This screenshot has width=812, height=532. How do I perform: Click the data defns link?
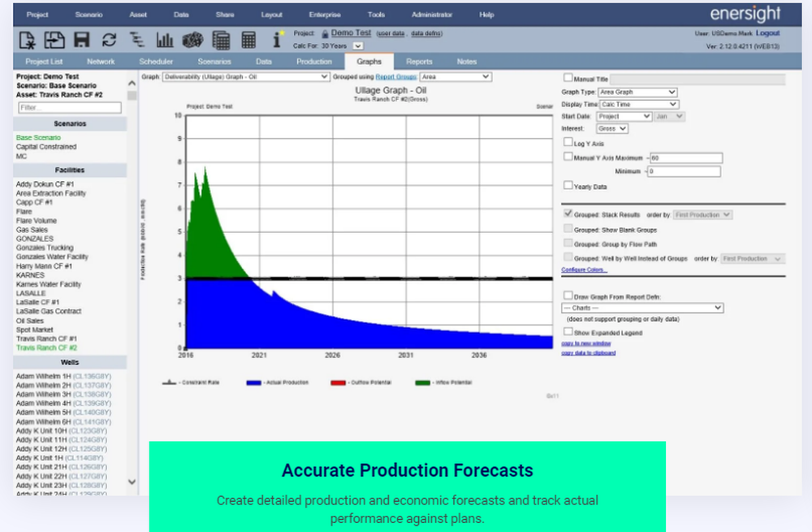pyautogui.click(x=426, y=33)
